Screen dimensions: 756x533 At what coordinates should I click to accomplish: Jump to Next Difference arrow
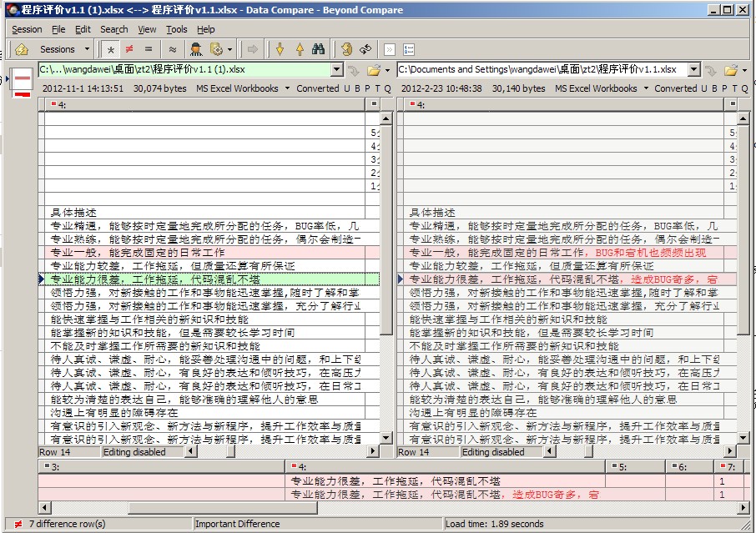[280, 49]
